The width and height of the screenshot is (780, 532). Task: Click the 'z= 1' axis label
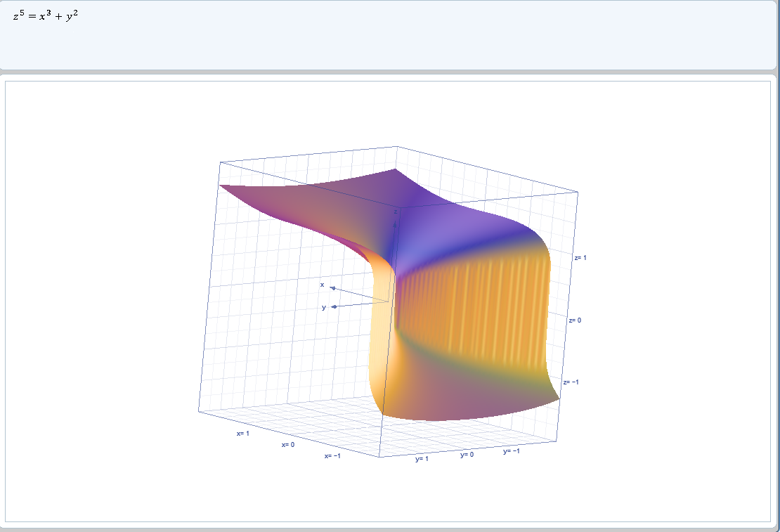tap(580, 258)
